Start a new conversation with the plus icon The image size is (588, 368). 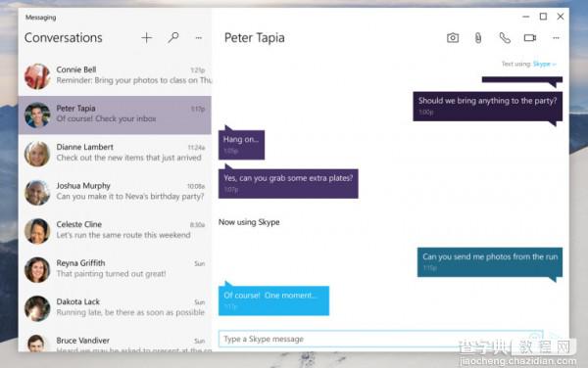coord(147,37)
